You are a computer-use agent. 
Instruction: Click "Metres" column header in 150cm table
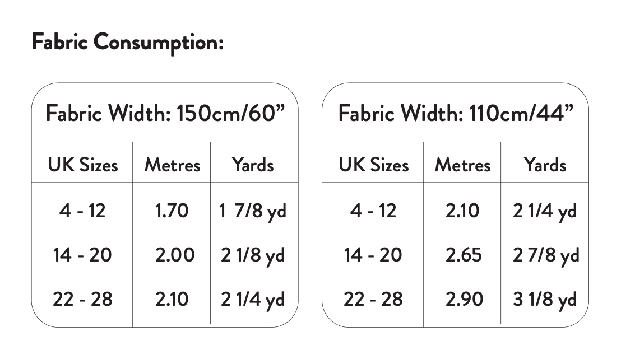(x=172, y=165)
